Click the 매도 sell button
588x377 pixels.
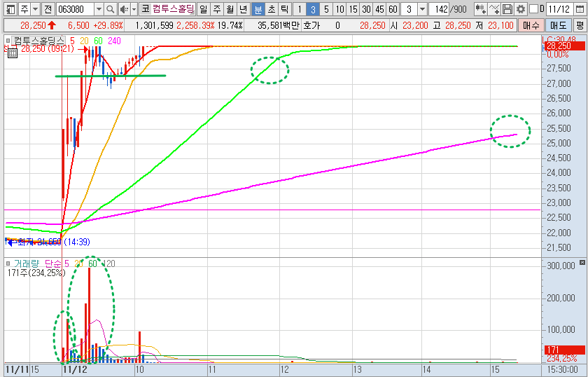pos(558,25)
